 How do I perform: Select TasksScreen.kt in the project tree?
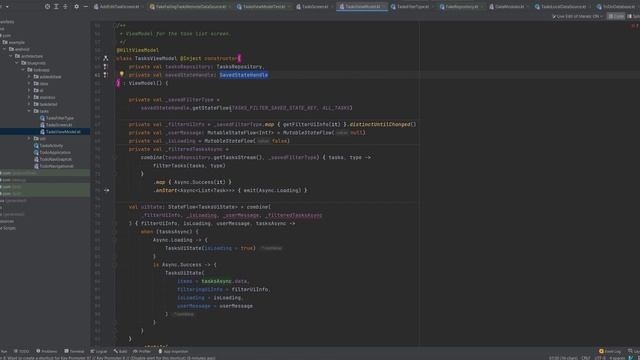(56, 125)
